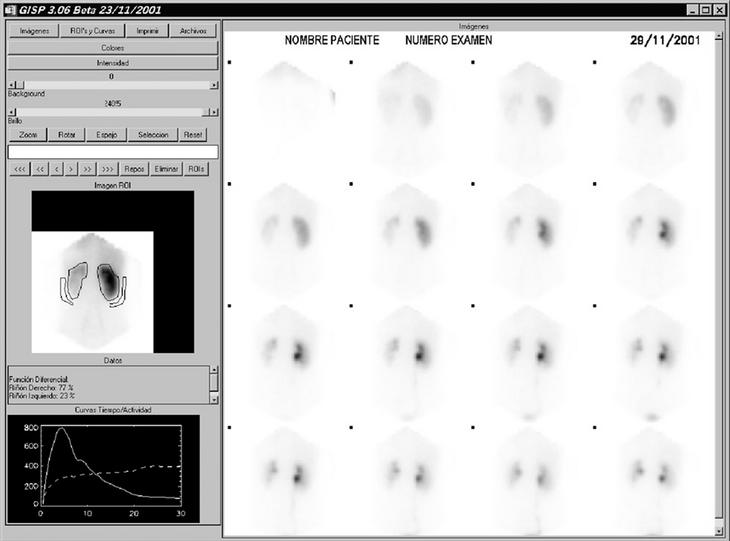Expand the Colores options
Viewport: 730px width, 541px height.
pyautogui.click(x=112, y=47)
